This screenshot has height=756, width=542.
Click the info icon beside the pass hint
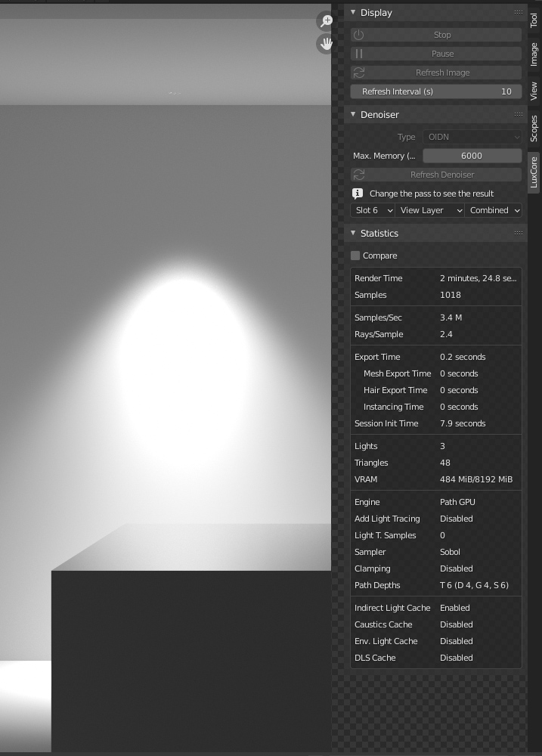[x=358, y=194]
